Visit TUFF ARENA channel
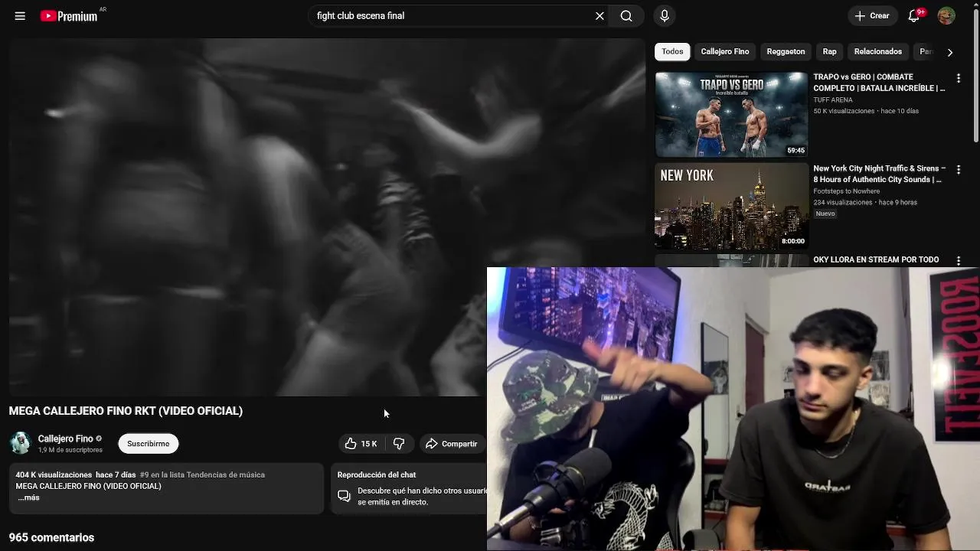 click(x=833, y=99)
